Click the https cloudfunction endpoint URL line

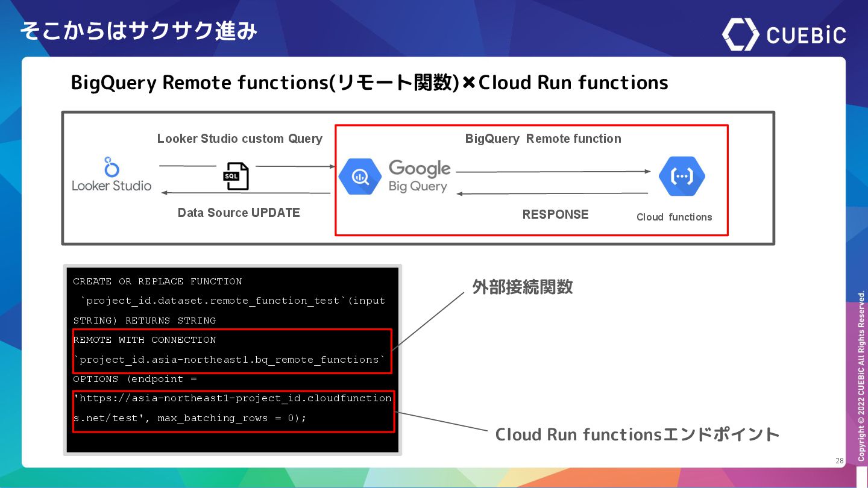coord(232,398)
